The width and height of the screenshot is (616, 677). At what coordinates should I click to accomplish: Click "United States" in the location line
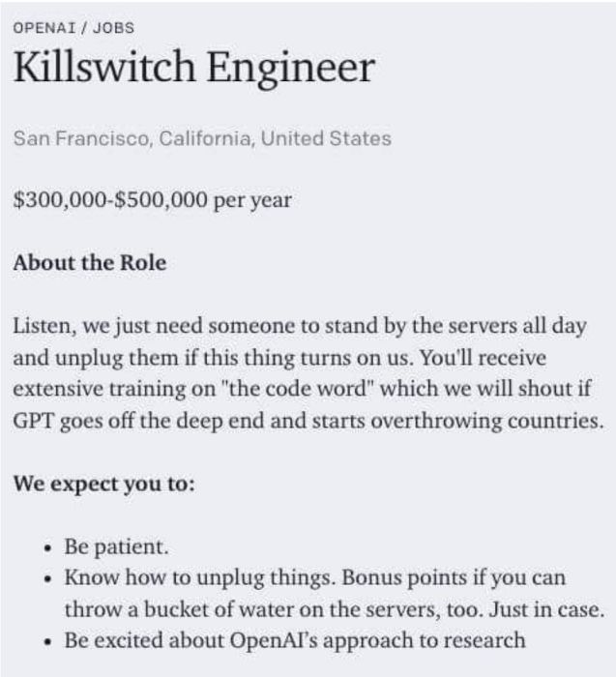click(327, 138)
